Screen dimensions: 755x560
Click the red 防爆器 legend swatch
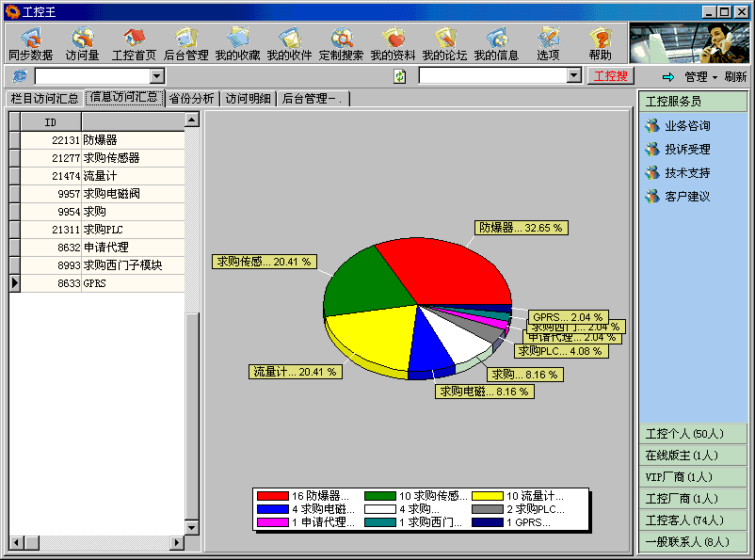(x=272, y=495)
